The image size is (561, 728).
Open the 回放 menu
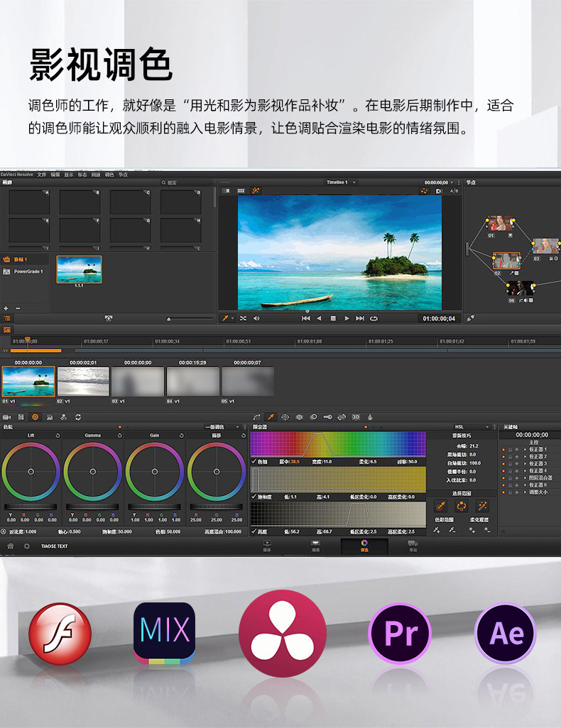(96, 175)
